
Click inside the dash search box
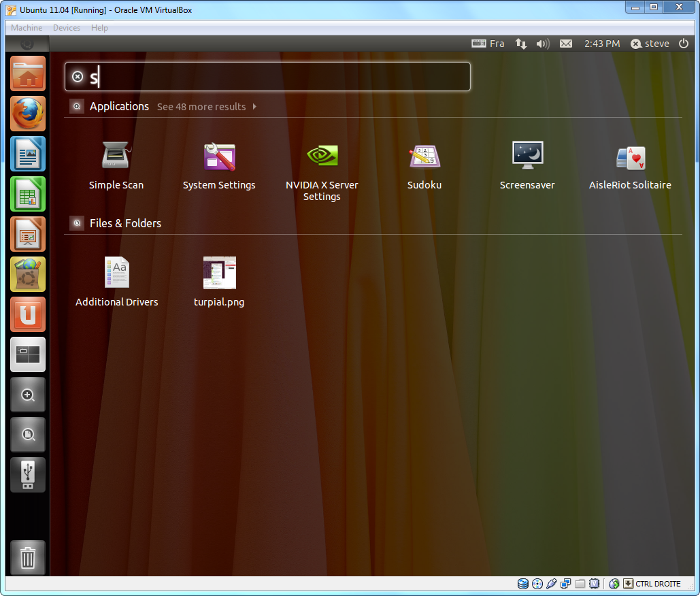point(267,77)
